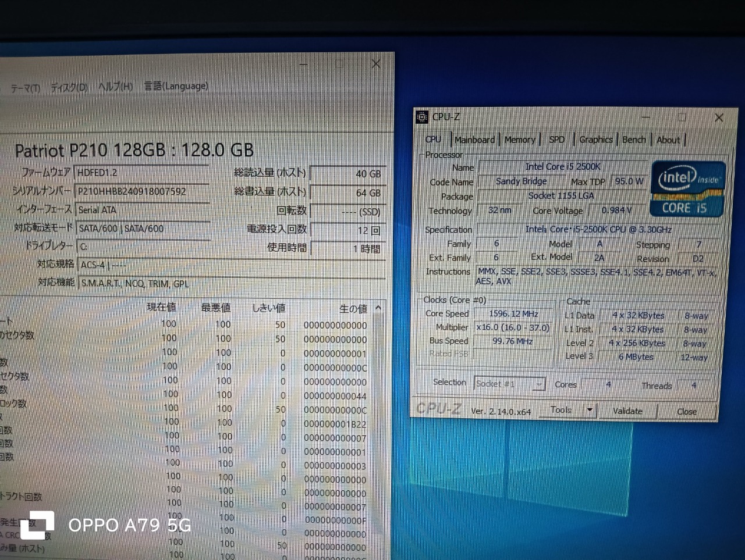The image size is (745, 560).
Task: Click the Close button in CPU-Z
Action: pyautogui.click(x=687, y=412)
